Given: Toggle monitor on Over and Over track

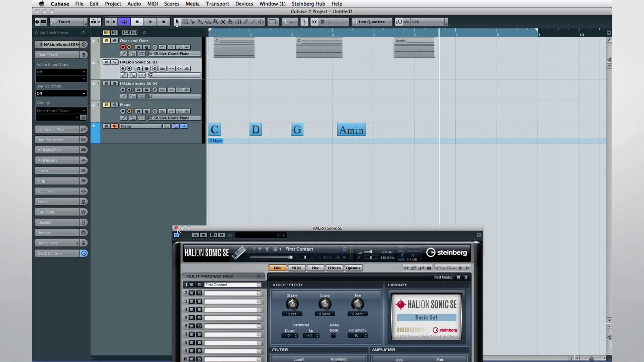Looking at the screenshot, I should pyautogui.click(x=129, y=47).
